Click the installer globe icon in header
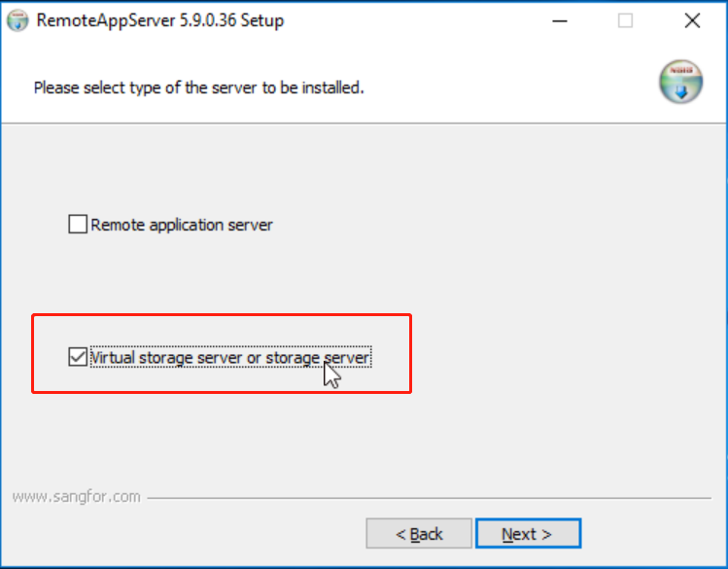Screen dimensions: 728x569 point(679,82)
